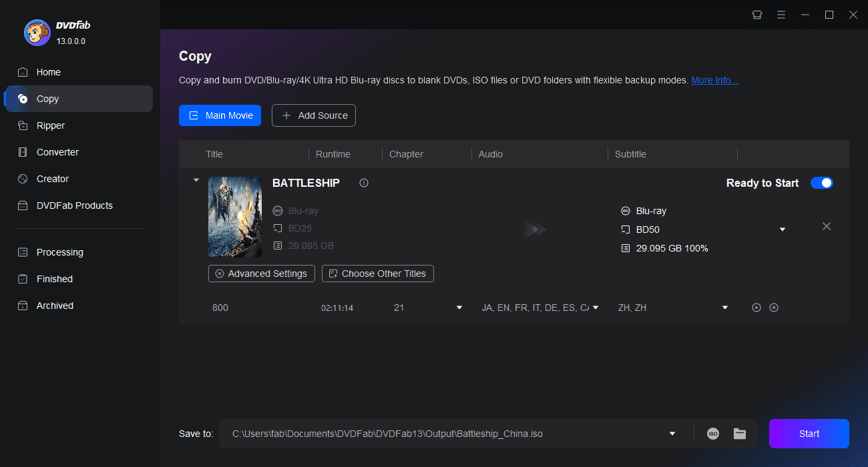Click the Save to output path field
868x467 pixels.
456,434
